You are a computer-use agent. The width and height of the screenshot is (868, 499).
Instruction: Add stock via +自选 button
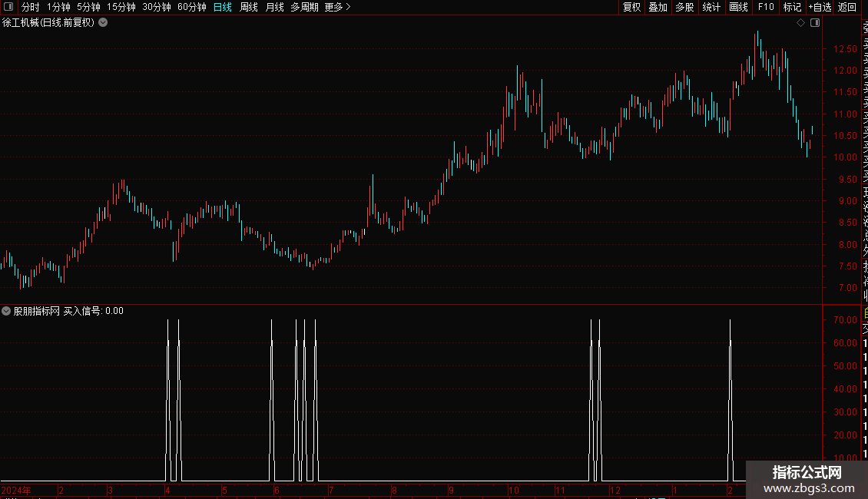click(x=820, y=7)
